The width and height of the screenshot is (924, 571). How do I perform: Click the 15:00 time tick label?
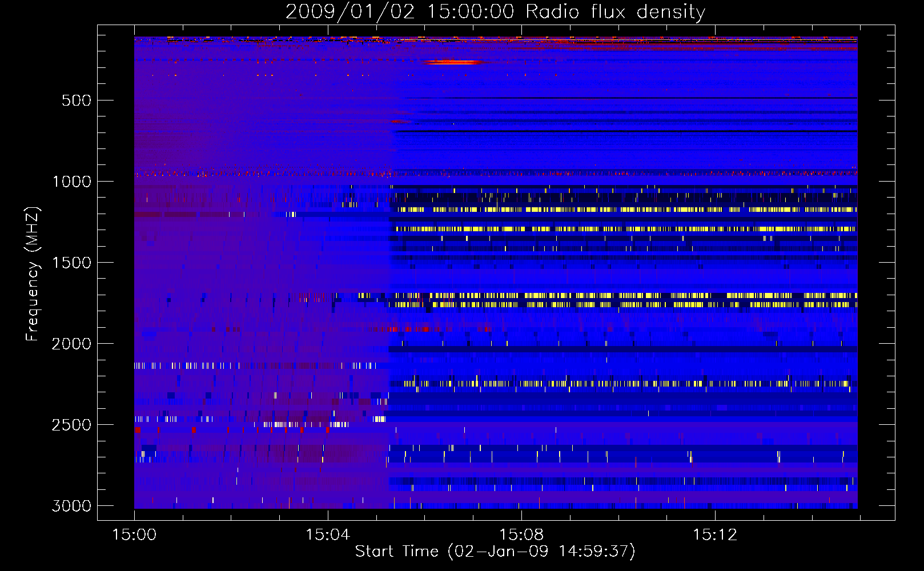134,535
